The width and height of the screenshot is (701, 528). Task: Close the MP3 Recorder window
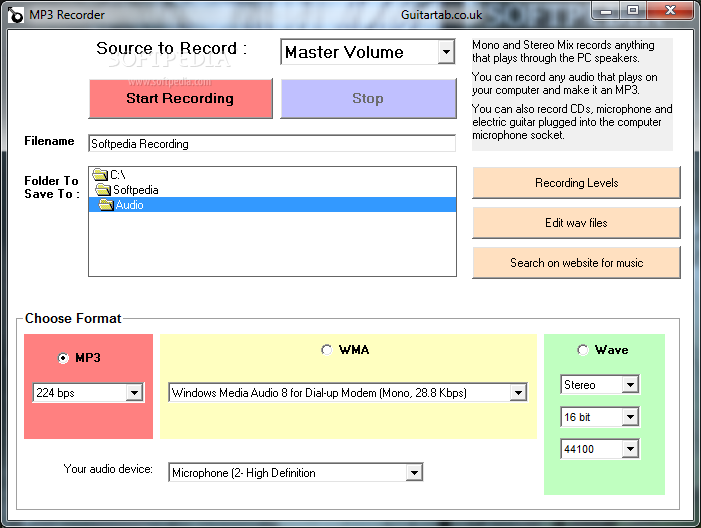point(670,11)
